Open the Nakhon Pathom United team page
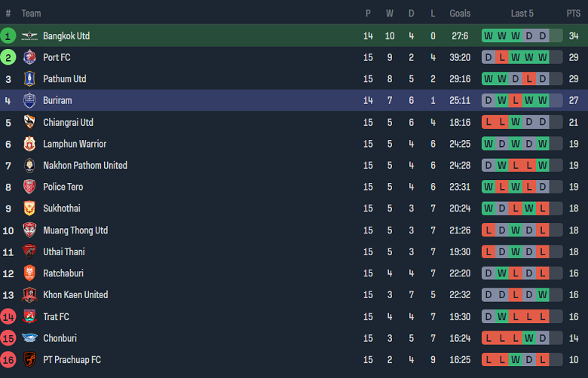This screenshot has width=588, height=378. 85,166
